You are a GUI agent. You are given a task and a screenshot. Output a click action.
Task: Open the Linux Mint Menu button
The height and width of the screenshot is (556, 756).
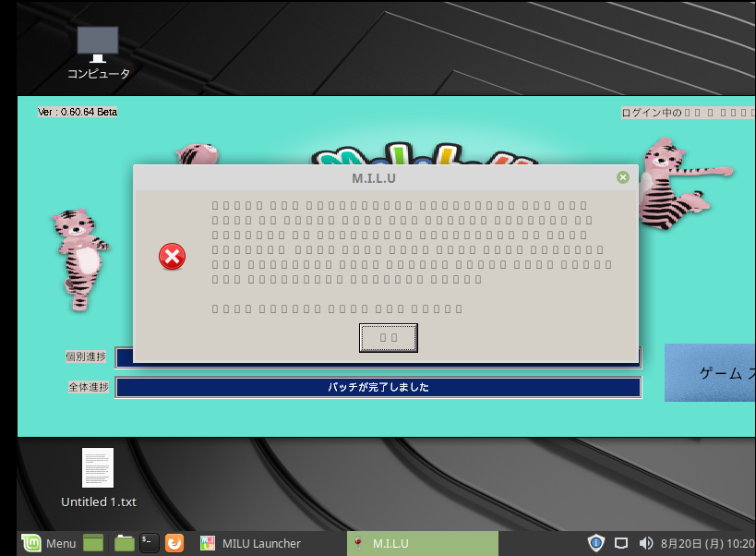49,543
